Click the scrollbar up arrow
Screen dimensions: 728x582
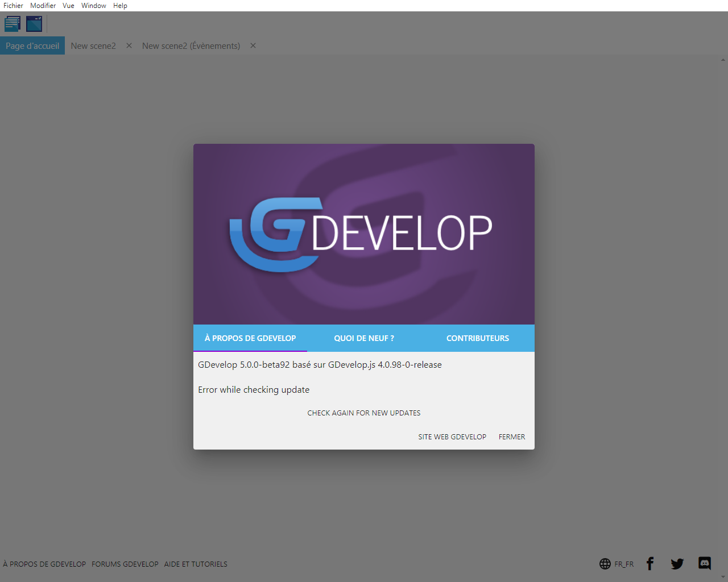point(723,60)
